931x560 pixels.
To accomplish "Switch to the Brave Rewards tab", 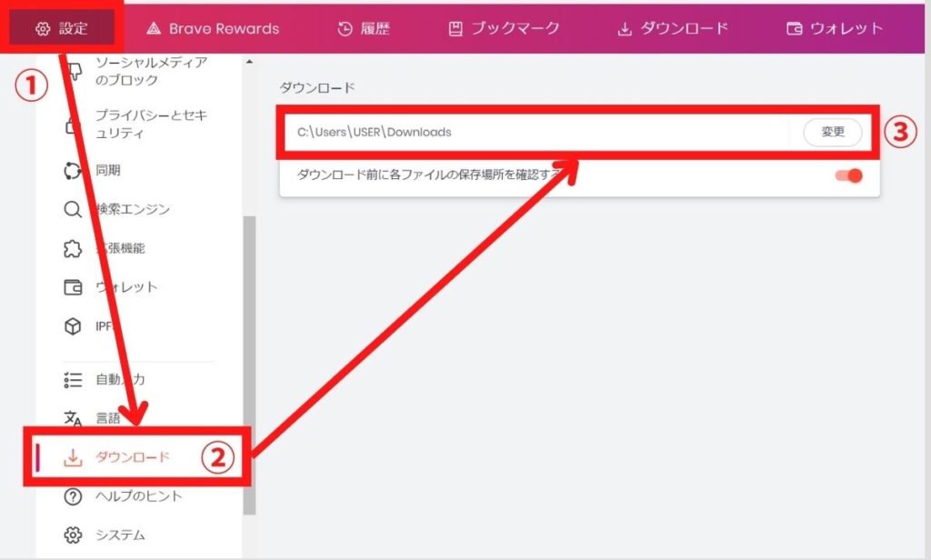I will 213,28.
